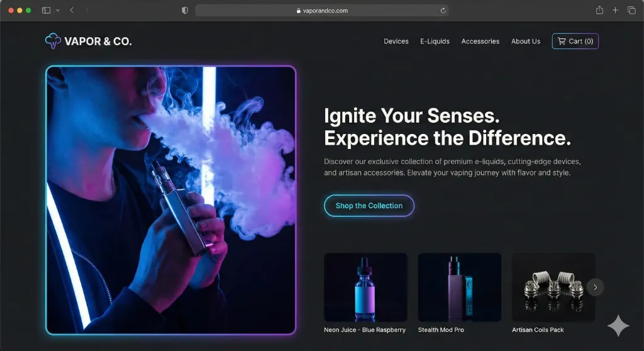Select the Neon Juice - Blue Raspberry thumbnail
644x351 pixels.
(365, 287)
